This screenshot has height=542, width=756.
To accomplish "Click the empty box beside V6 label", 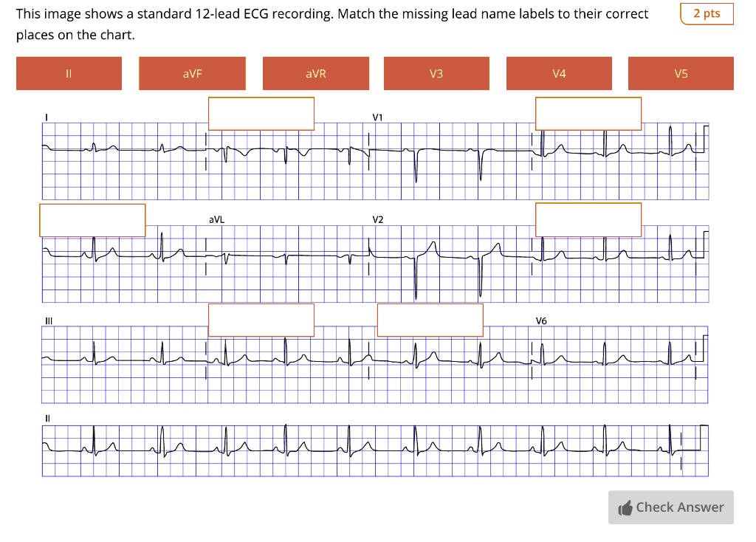I will point(430,319).
